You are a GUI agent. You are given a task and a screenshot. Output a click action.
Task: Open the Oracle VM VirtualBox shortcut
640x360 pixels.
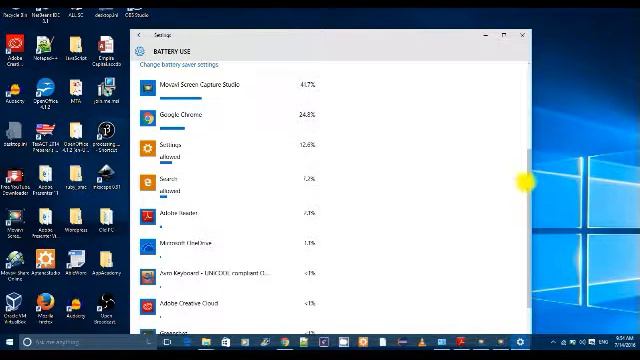coord(15,309)
